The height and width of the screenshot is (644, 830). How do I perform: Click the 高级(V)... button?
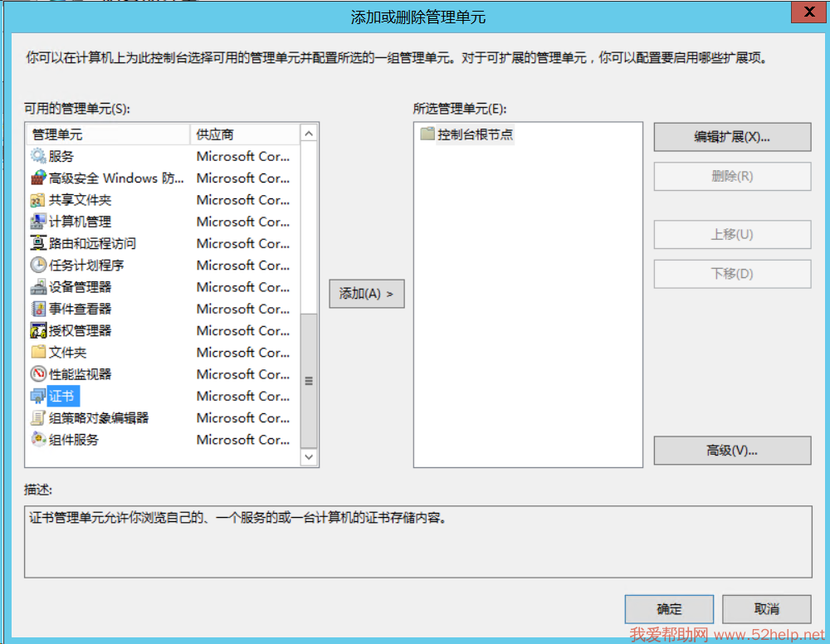(x=731, y=451)
